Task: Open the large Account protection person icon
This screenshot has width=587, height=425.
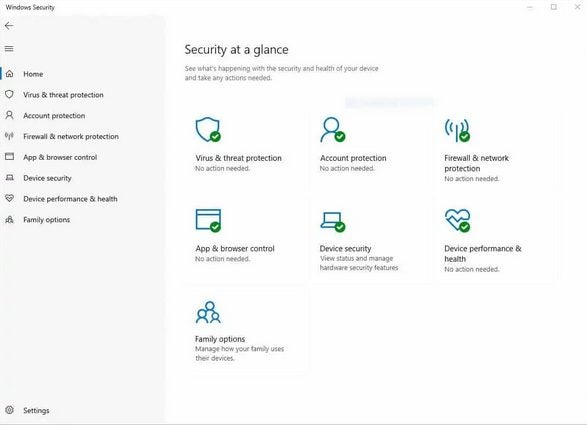Action: (332, 130)
